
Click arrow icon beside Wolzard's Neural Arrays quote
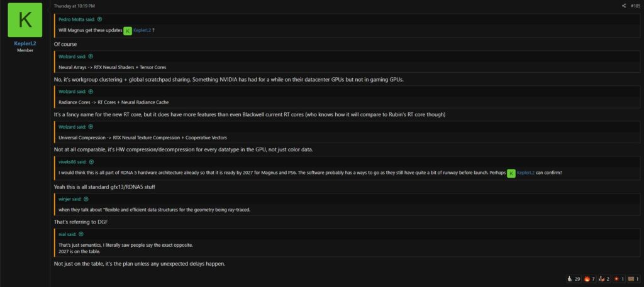coord(91,57)
